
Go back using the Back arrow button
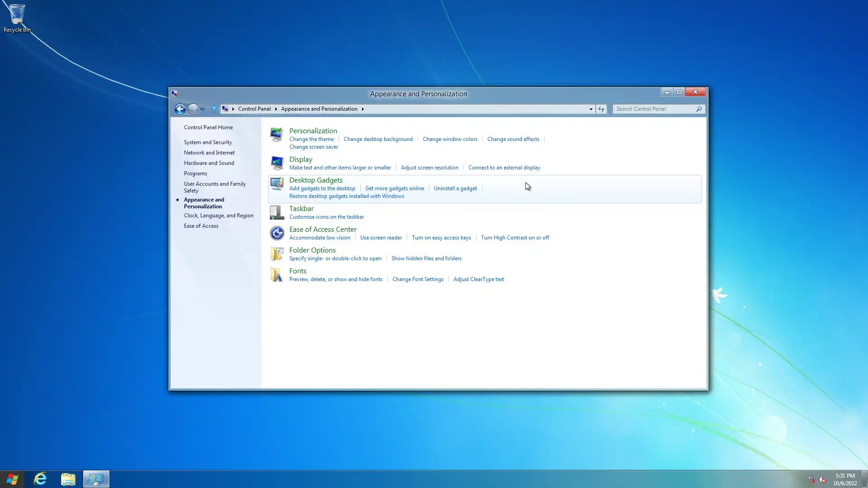point(180,109)
